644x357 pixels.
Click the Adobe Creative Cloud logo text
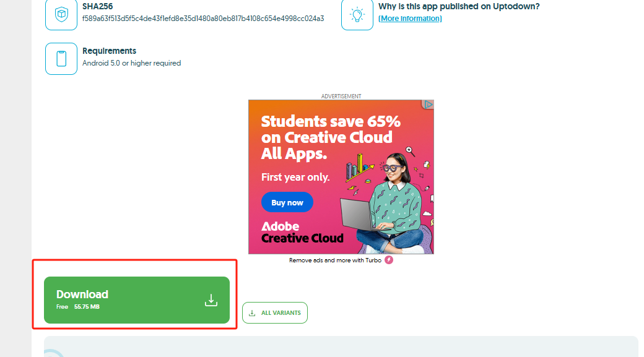(x=302, y=232)
